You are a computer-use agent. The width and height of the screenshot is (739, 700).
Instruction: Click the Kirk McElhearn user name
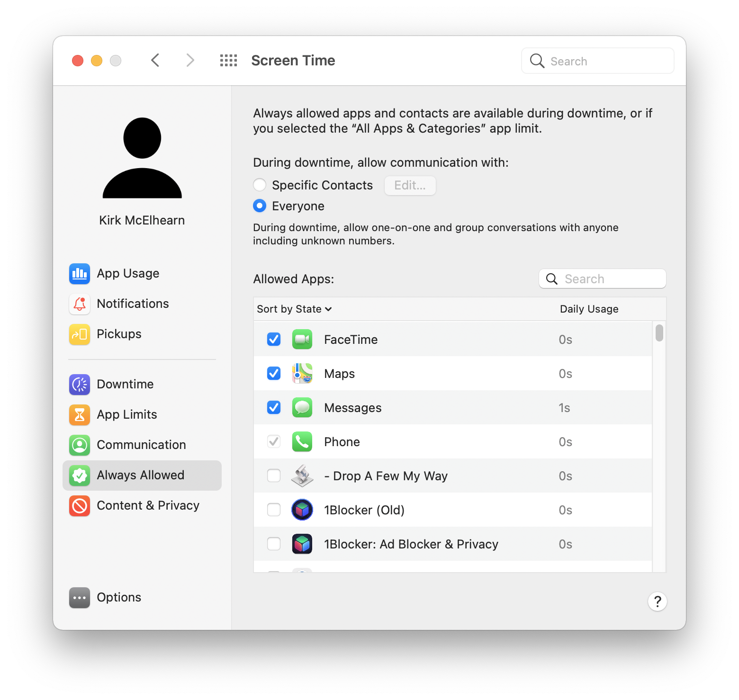(142, 221)
